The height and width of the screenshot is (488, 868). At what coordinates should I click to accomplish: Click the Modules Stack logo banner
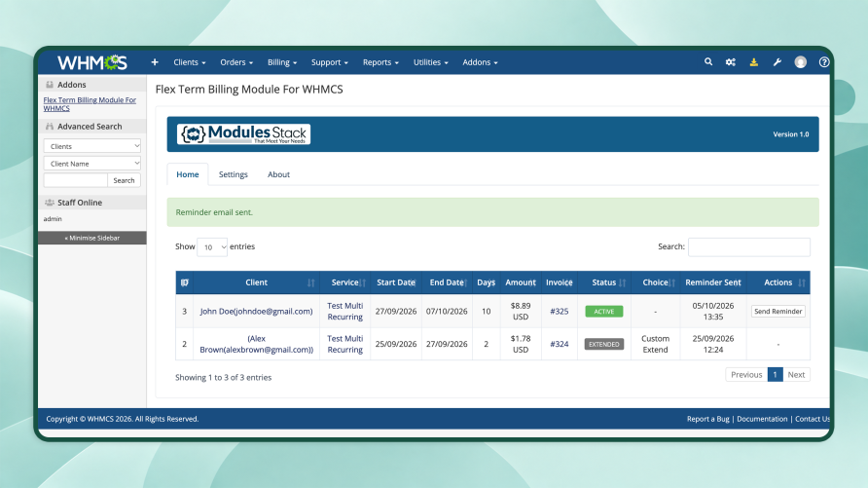(243, 134)
